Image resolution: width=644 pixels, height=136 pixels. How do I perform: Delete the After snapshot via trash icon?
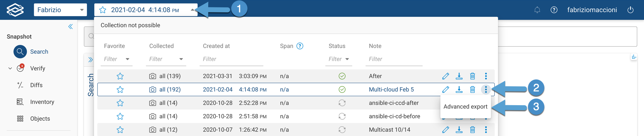pyautogui.click(x=472, y=76)
